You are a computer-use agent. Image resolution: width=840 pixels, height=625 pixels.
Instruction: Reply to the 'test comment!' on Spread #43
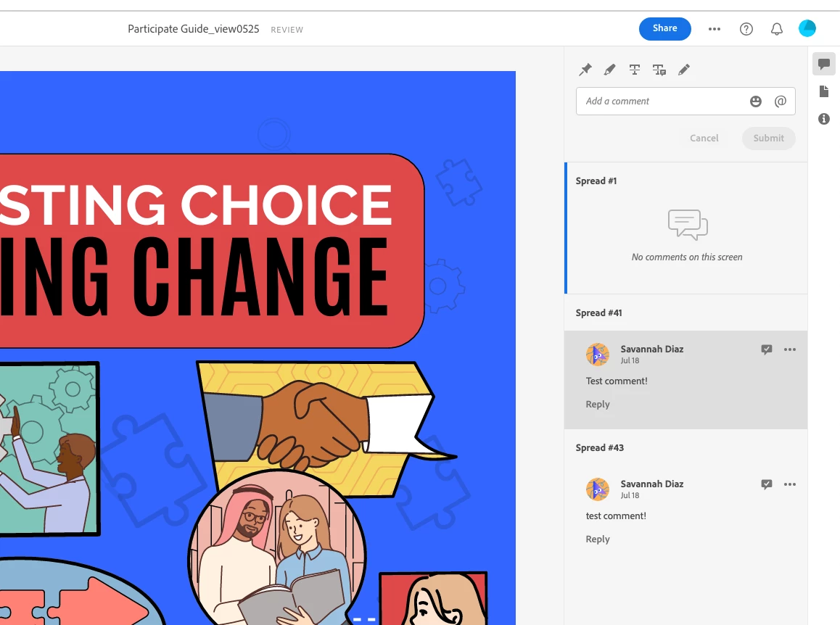click(597, 539)
